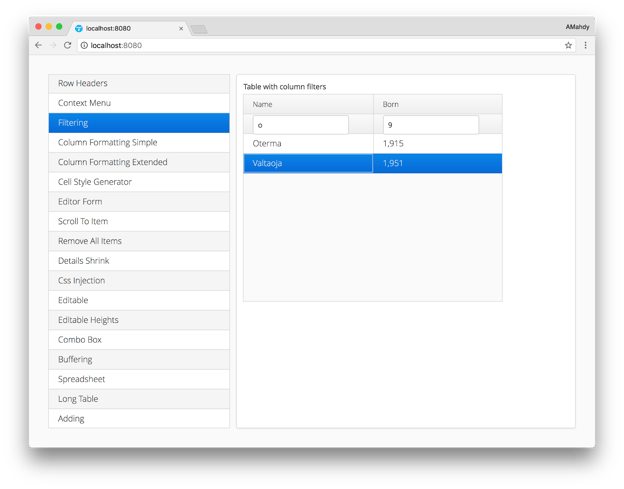624x489 pixels.
Task: Open Editable Heights demo
Action: tap(139, 320)
